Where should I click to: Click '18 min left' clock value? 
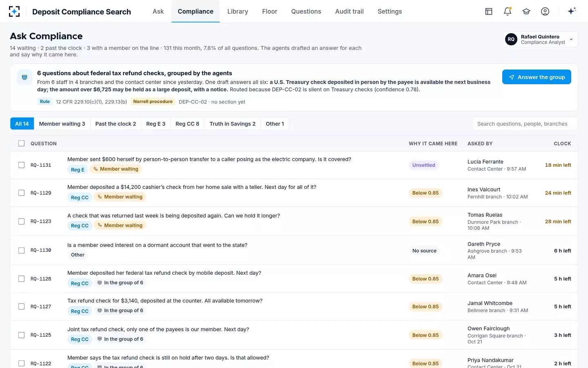tap(558, 165)
